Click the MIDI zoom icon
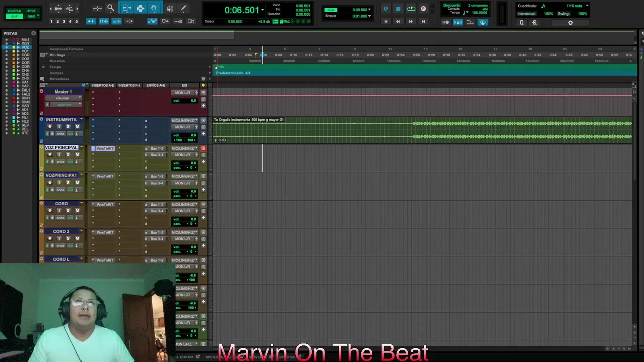Viewport: 644px width, 362px height. tap(70, 8)
